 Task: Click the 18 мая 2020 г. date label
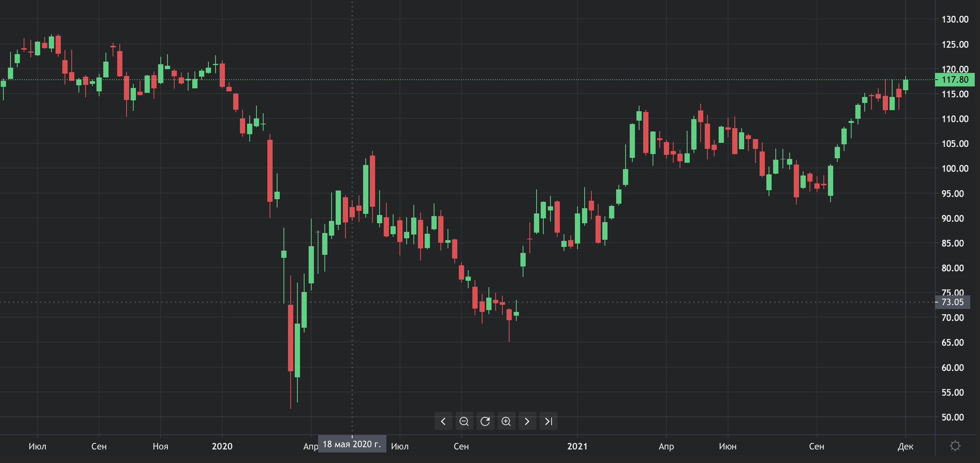[352, 444]
